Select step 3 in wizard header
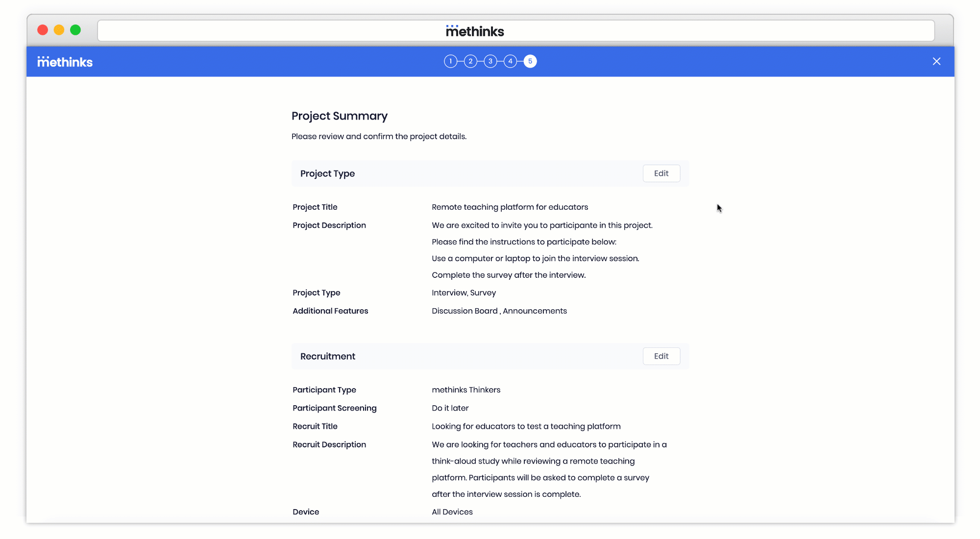 click(x=490, y=61)
